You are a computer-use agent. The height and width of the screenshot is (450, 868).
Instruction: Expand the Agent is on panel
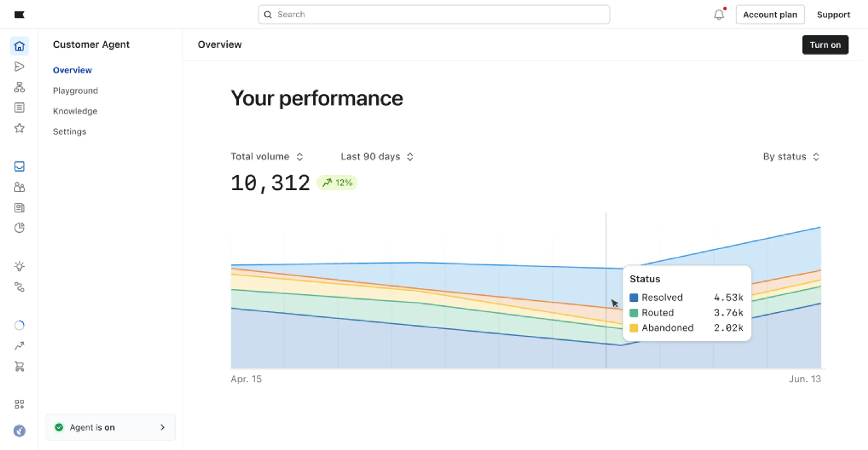click(111, 427)
